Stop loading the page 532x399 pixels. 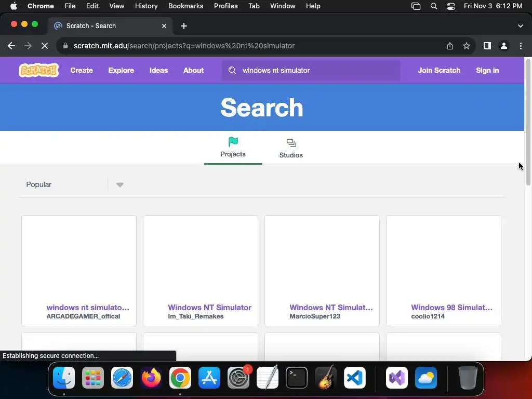(x=45, y=46)
